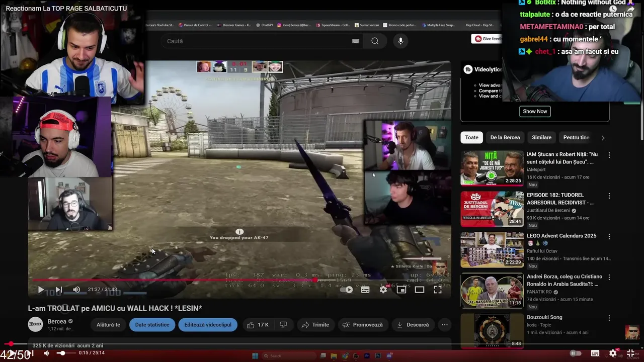Toggle the outer player's autoplay switch

(x=575, y=353)
